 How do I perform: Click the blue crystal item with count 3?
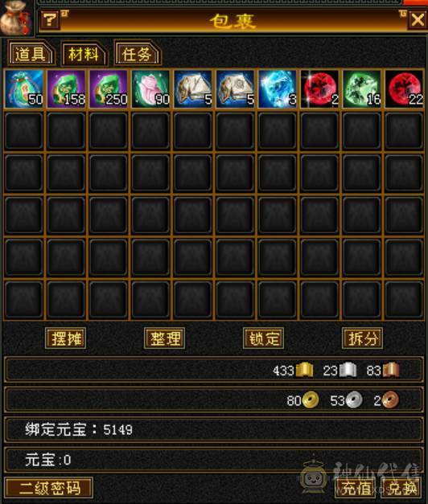[277, 89]
